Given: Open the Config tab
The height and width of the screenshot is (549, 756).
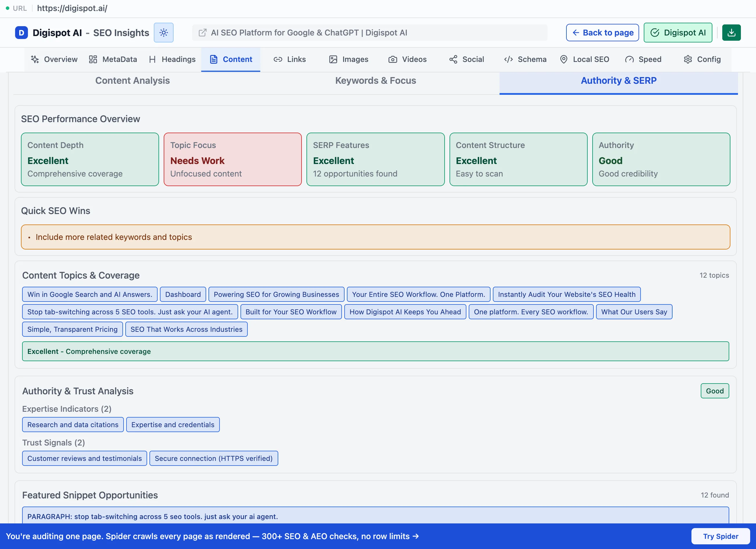Looking at the screenshot, I should click(x=702, y=59).
